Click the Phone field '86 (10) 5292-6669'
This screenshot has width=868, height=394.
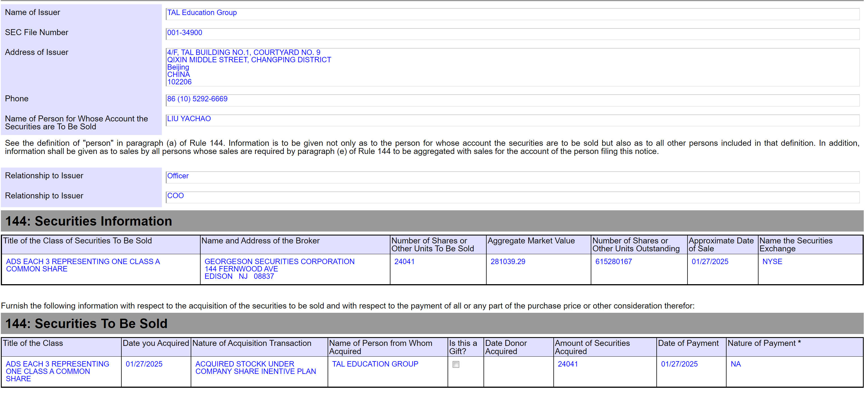click(513, 100)
